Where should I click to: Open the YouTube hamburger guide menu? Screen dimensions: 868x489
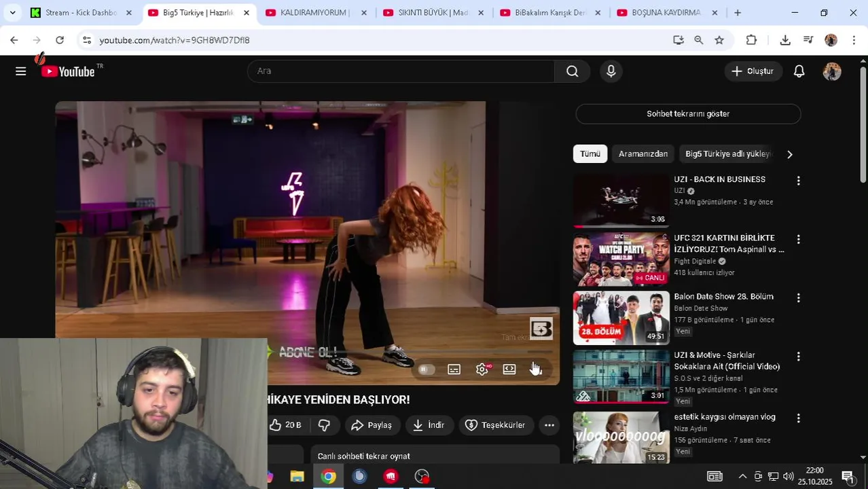tap(21, 71)
